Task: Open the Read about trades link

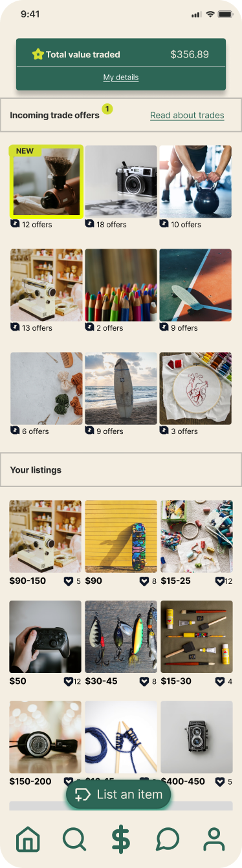Action: coord(187,116)
